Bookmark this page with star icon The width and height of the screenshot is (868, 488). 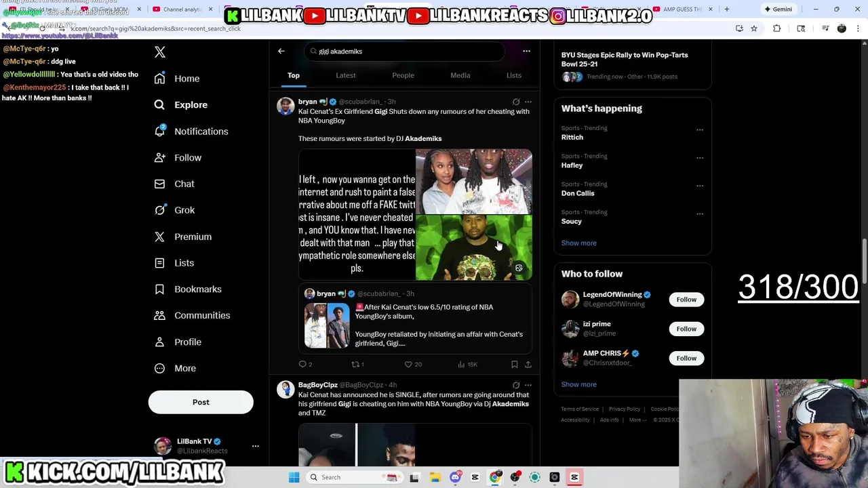(x=754, y=28)
